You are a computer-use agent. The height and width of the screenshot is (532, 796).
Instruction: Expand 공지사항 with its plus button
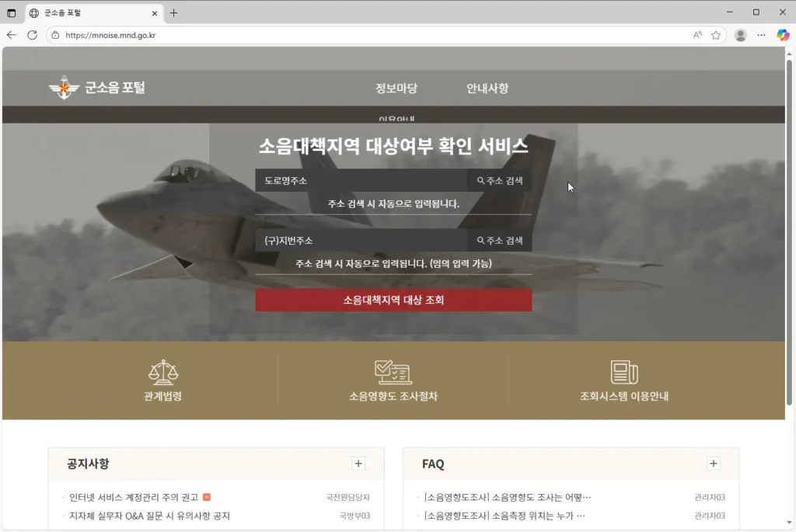(358, 463)
